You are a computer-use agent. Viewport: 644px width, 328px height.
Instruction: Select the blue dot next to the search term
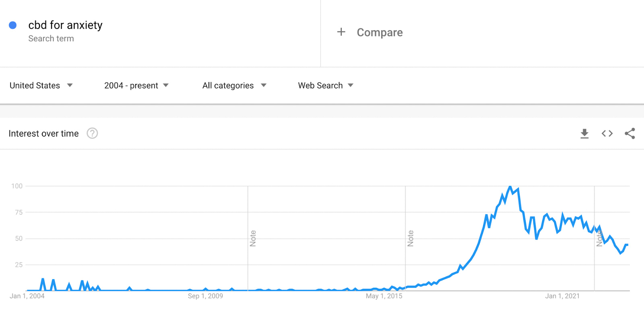(x=13, y=25)
